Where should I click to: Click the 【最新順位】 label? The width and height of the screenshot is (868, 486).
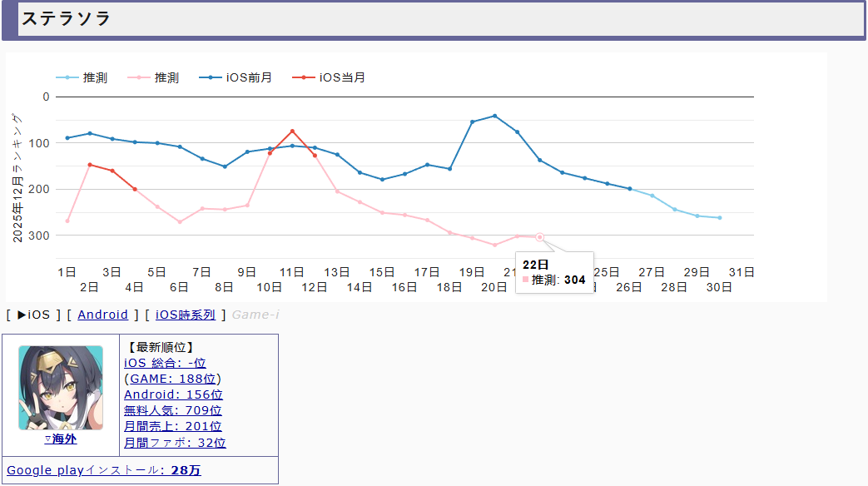coord(161,347)
